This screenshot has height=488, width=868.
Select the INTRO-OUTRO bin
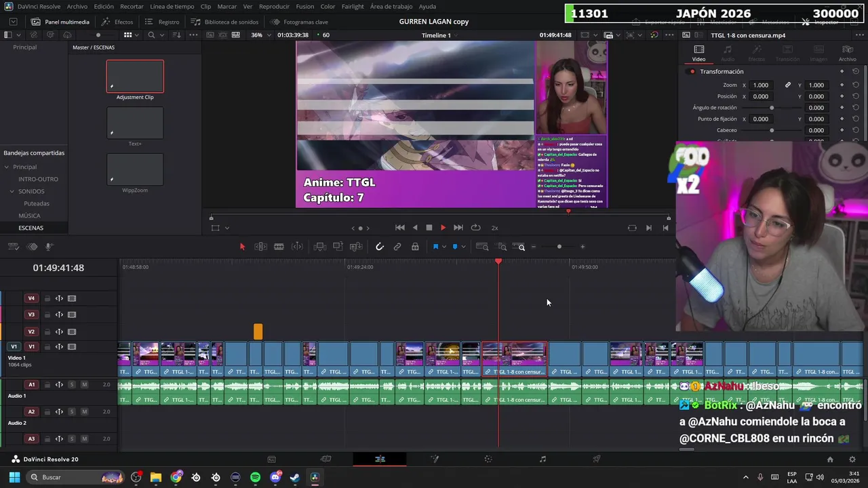[38, 179]
